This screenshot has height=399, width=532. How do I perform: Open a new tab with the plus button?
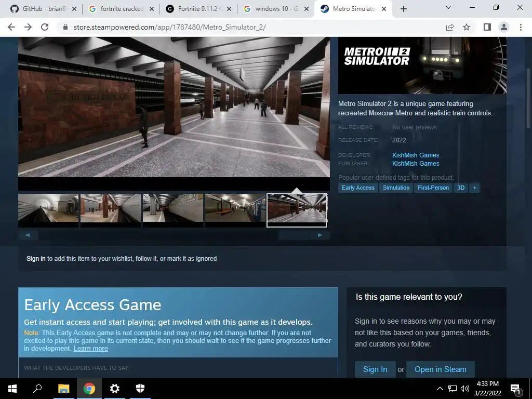pyautogui.click(x=403, y=9)
